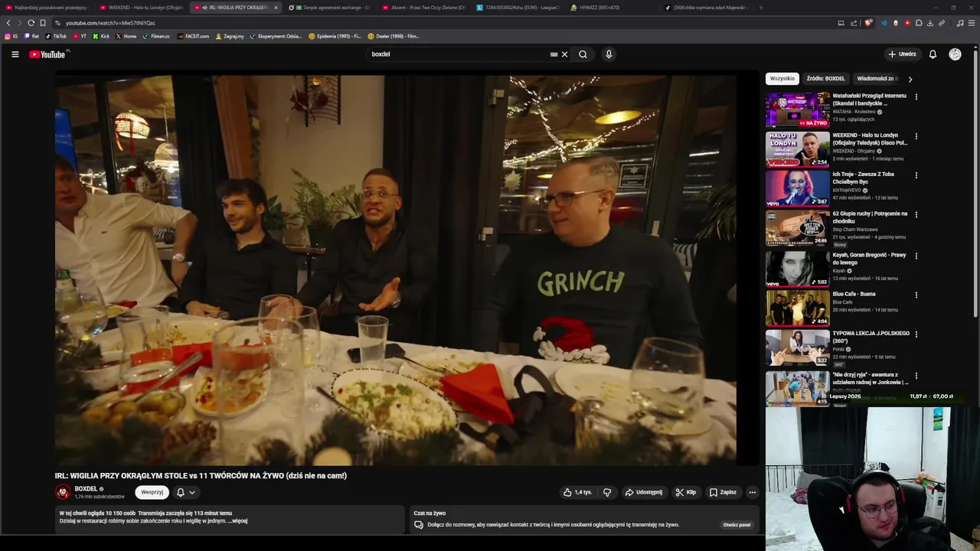The image size is (980, 551).
Task: Open YouTube notifications bell in header
Action: pos(933,54)
